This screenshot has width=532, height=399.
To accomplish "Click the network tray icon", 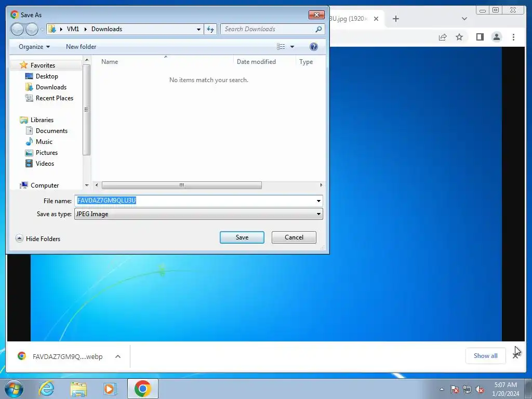I will 467,389.
